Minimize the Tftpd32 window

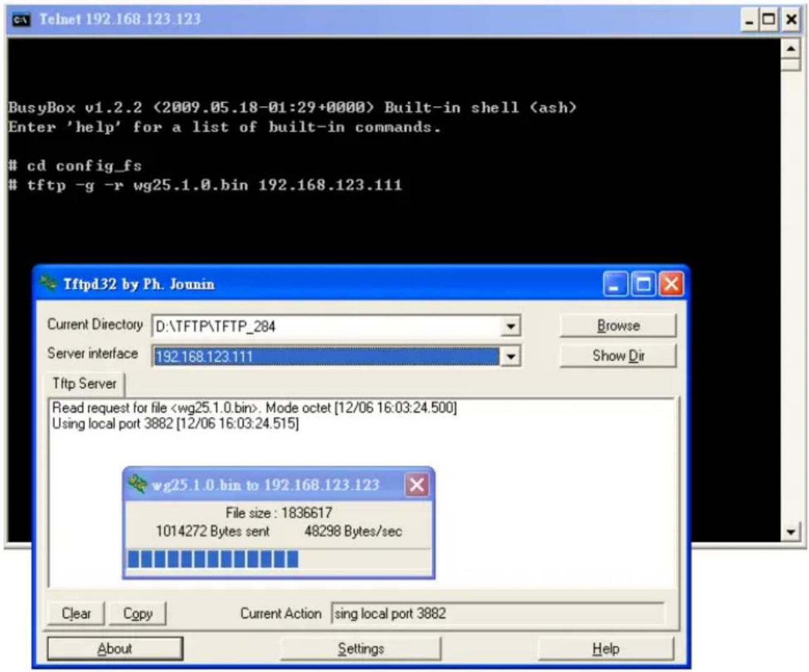[x=615, y=285]
